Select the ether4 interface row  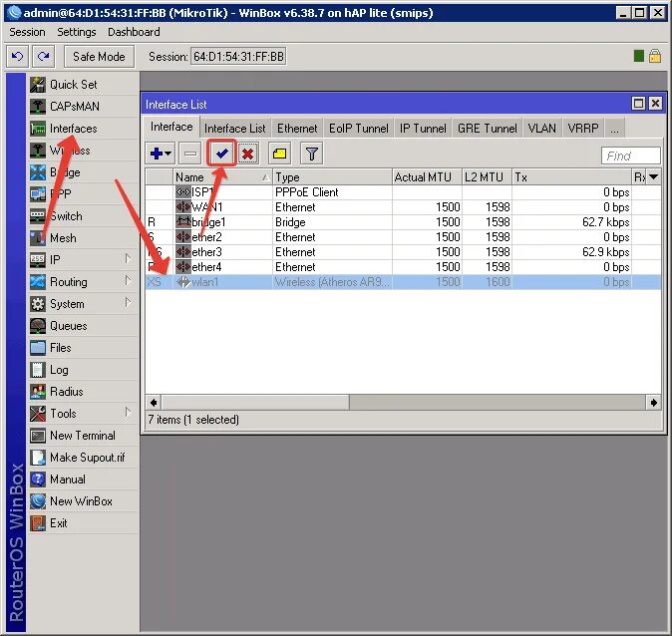403,267
